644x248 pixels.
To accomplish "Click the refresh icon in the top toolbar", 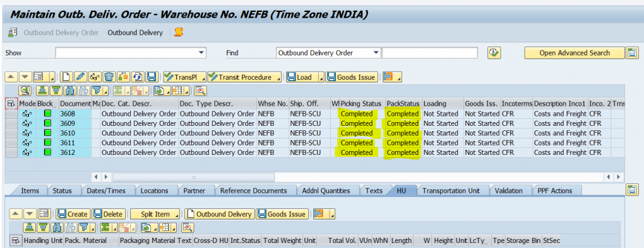I will click(138, 77).
